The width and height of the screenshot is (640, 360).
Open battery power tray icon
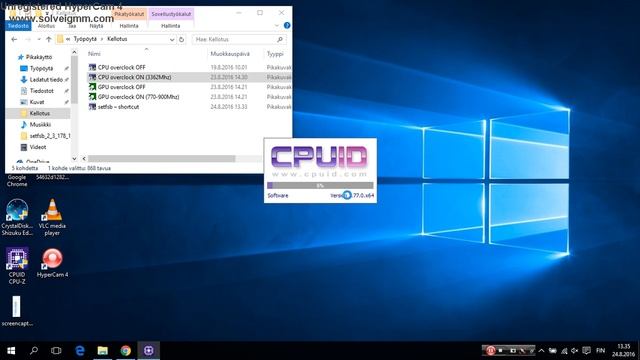tap(553, 351)
